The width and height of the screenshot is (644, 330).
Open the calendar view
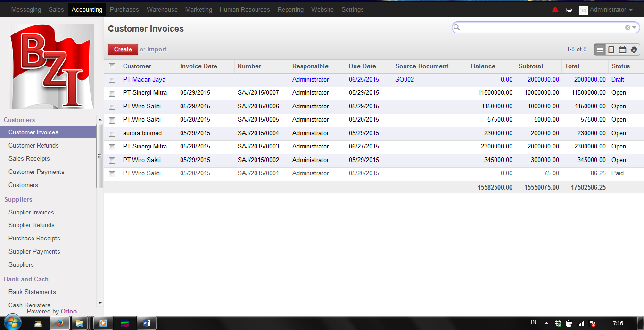click(x=622, y=49)
